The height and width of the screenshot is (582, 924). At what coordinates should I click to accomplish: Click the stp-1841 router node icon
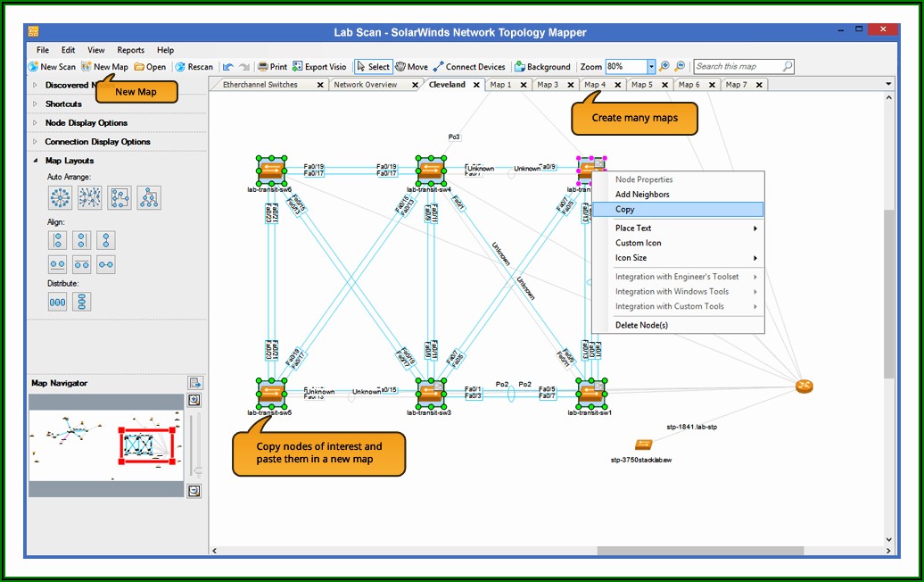point(804,387)
